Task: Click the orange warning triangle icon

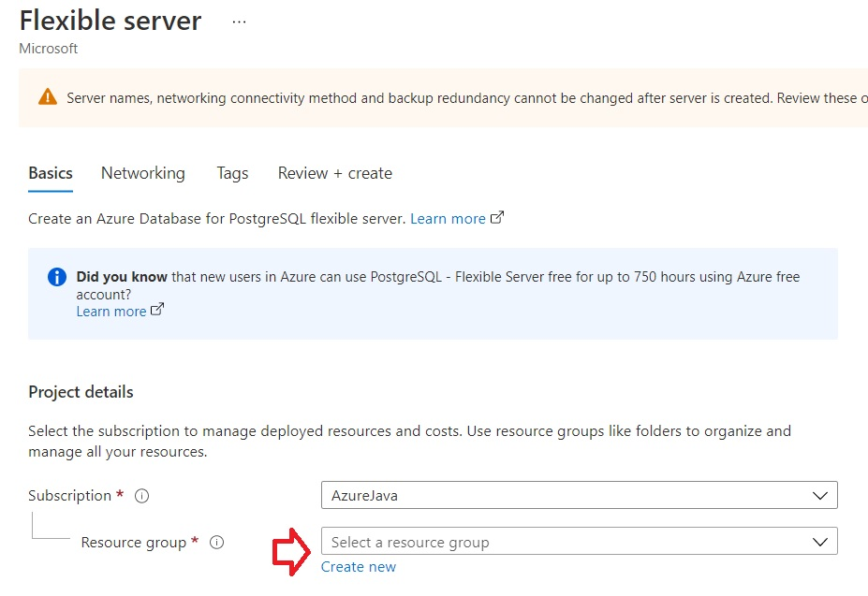Action: click(48, 97)
